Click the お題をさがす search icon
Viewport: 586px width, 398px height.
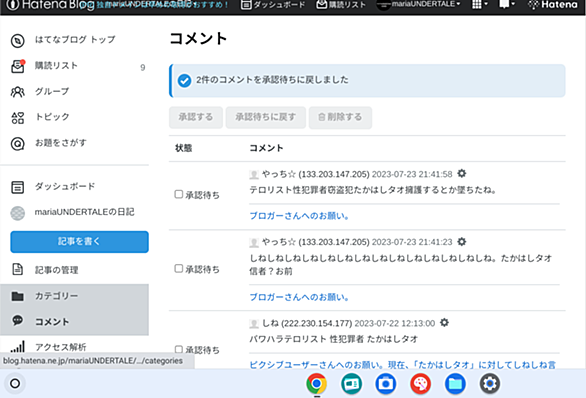(x=18, y=144)
